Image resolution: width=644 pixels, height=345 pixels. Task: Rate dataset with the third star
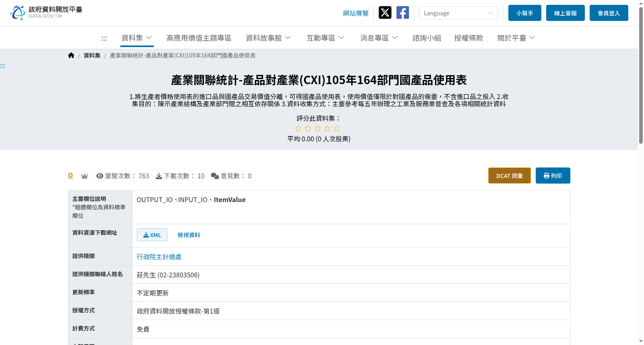coord(318,128)
